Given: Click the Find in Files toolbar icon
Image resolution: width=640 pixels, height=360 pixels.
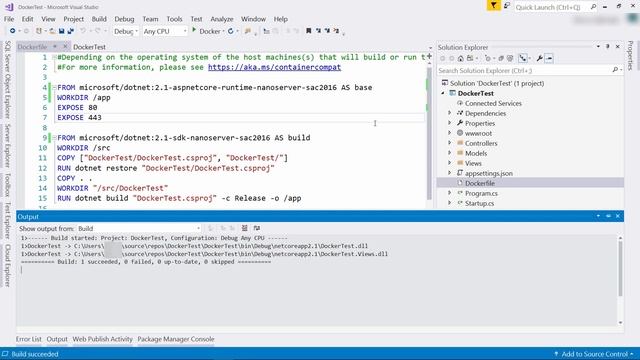Looking at the screenshot, I should coord(247,31).
